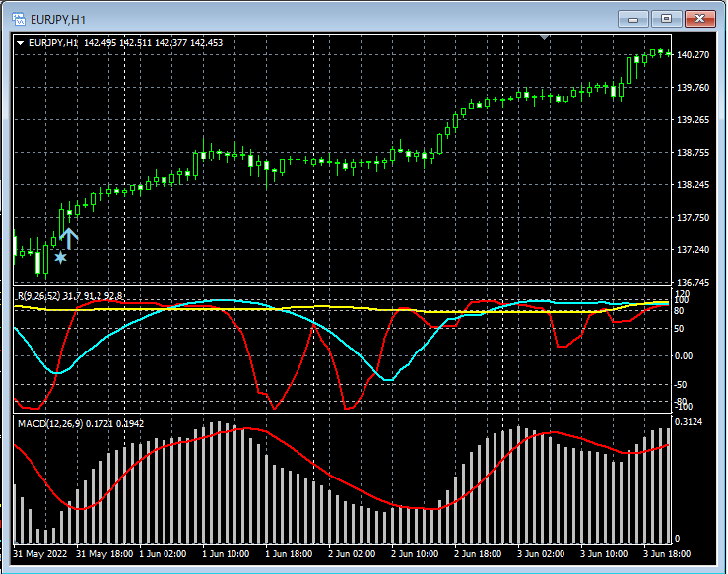Click the EURJPY,H1 symbol label in chart

53,42
